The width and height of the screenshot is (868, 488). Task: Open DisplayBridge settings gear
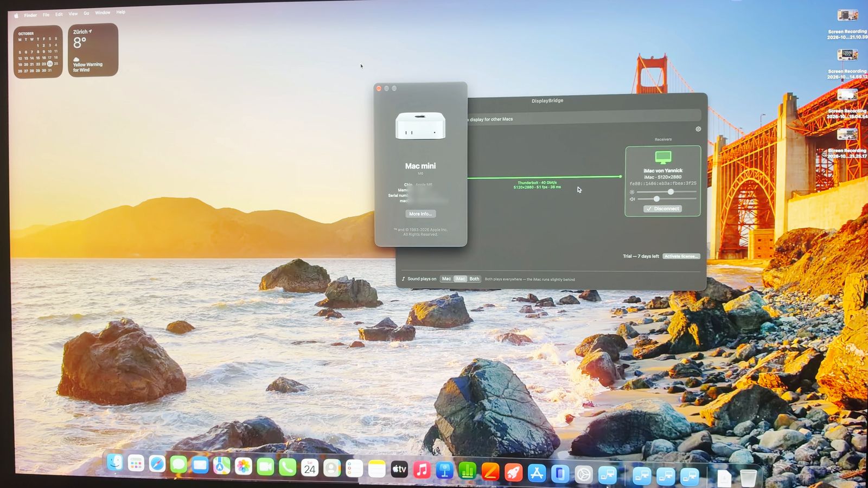click(698, 129)
